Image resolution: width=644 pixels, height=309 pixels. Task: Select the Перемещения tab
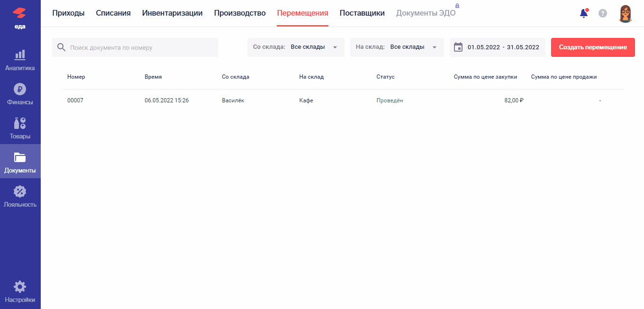(303, 13)
